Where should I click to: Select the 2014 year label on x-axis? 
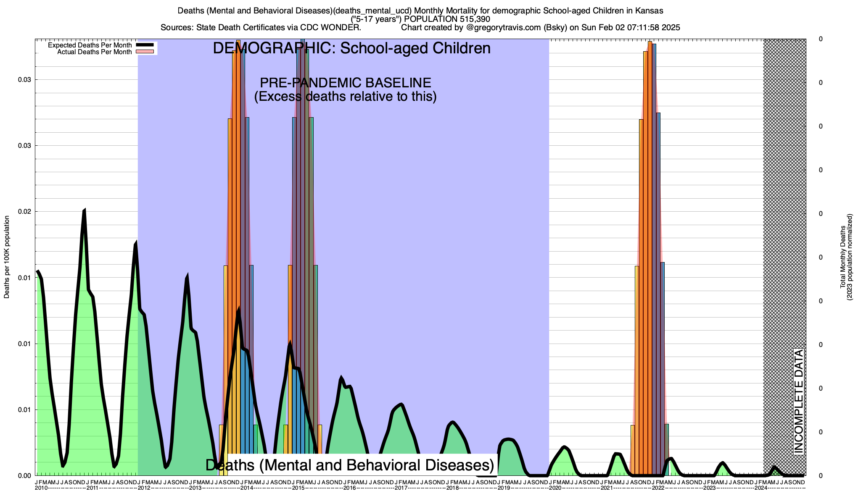point(247,488)
